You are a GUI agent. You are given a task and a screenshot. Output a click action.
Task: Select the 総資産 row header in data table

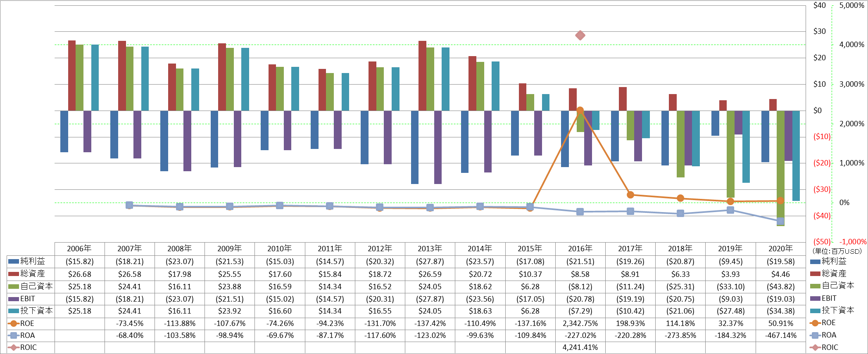coord(31,274)
